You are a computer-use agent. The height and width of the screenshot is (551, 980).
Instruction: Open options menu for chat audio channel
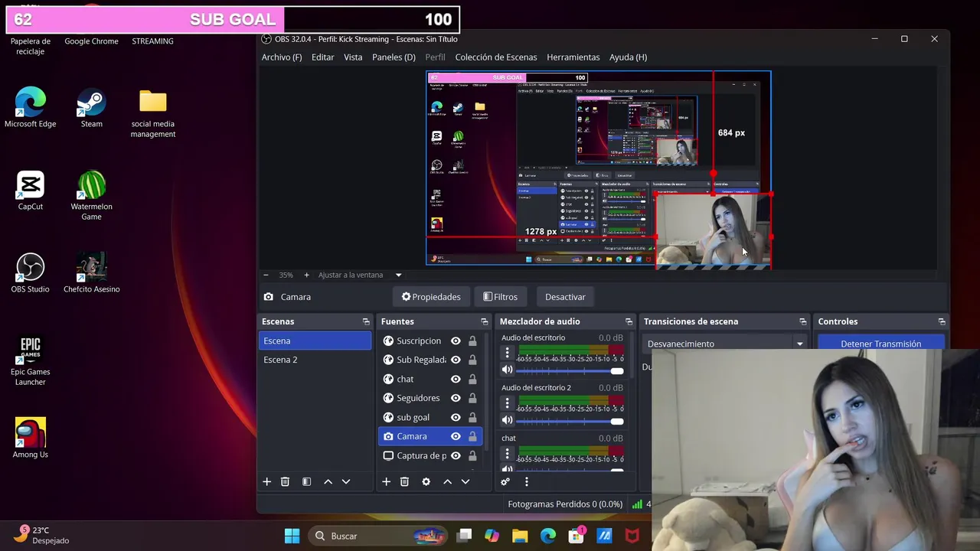pos(507,454)
